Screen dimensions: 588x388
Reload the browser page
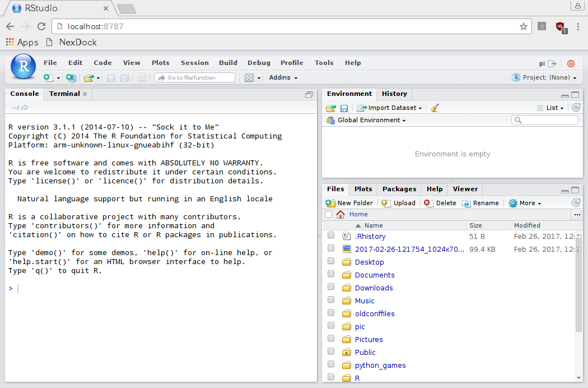tap(41, 26)
